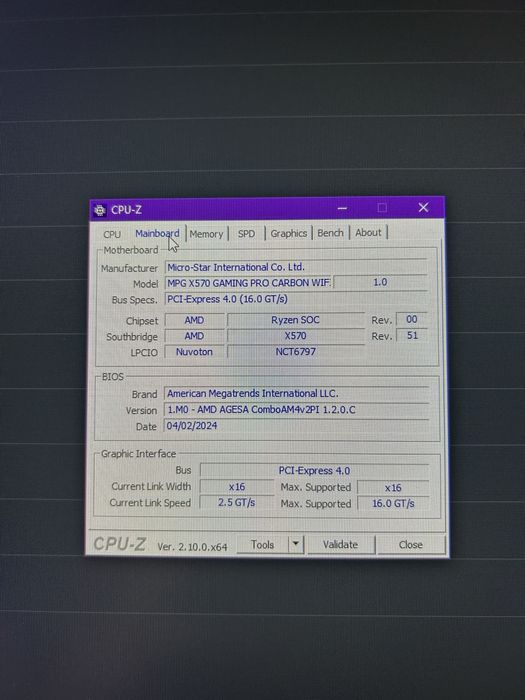This screenshot has height=700, width=525.
Task: Click the NCT6797 LPCIO model field
Action: 296,351
